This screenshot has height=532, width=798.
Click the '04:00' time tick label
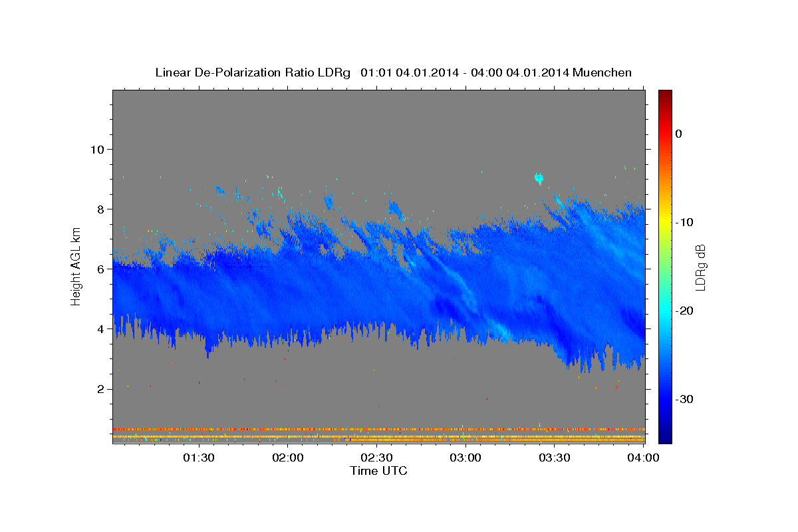(x=643, y=458)
